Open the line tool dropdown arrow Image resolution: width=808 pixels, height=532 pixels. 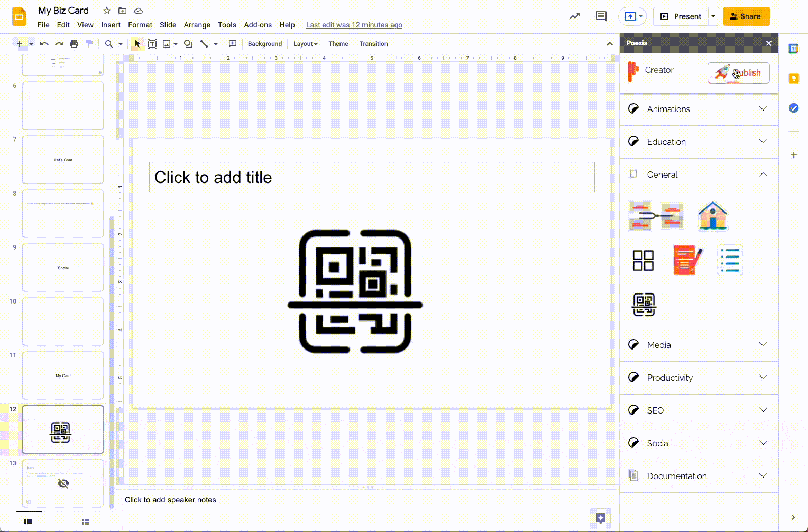click(216, 44)
